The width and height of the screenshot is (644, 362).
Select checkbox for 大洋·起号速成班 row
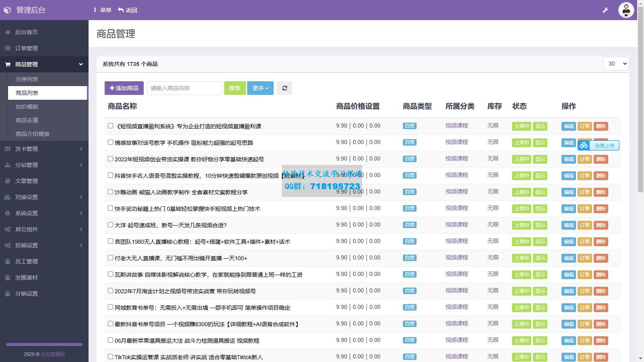[110, 225]
